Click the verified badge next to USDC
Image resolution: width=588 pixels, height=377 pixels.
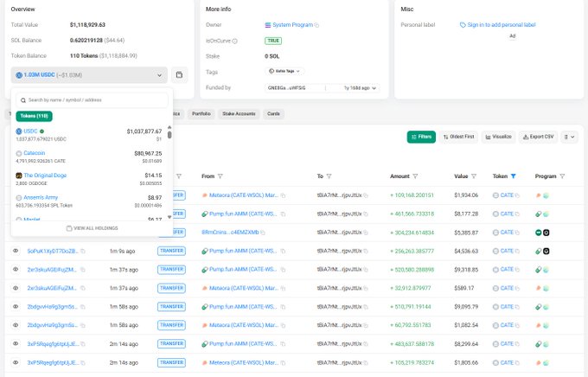point(42,131)
